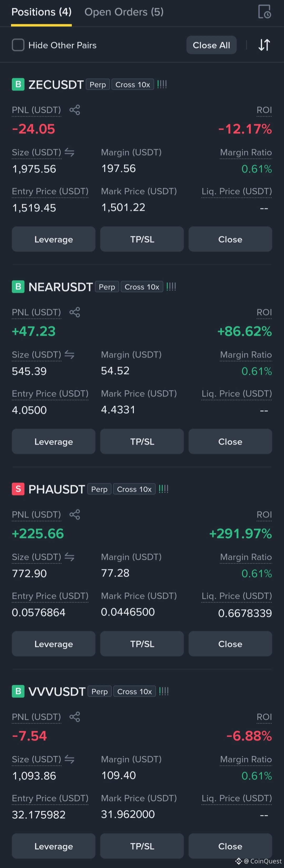Switch to Open Orders (5) tab
284x868 pixels.
(124, 12)
